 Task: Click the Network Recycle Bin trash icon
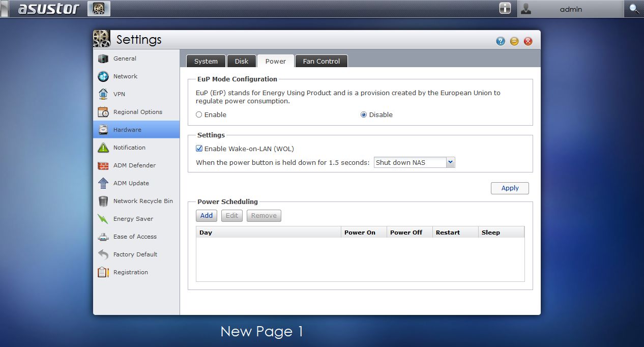pos(103,201)
